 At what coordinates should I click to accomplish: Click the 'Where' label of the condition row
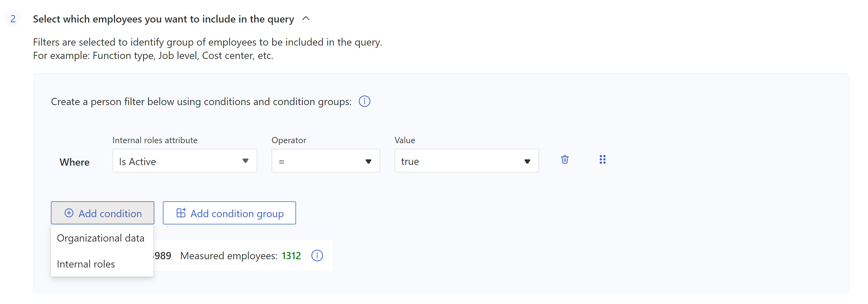pos(74,162)
